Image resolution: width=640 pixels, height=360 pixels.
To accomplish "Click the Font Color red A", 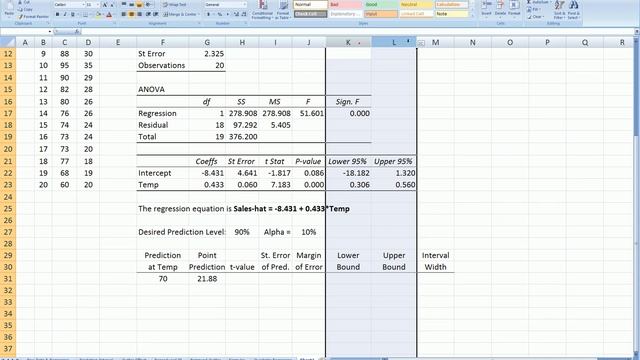I will (109, 15).
